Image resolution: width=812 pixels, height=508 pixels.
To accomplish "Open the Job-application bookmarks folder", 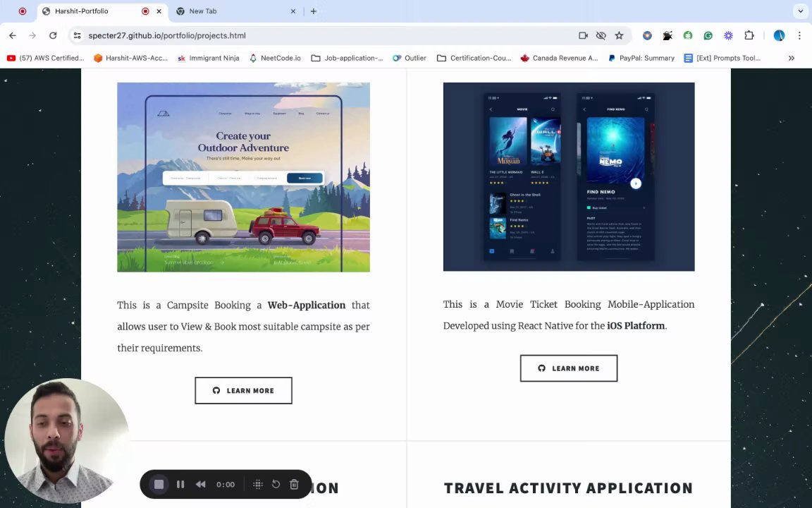I will 347,58.
